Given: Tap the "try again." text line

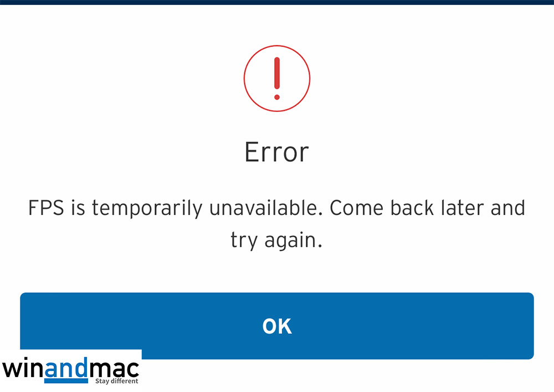Looking at the screenshot, I should pyautogui.click(x=276, y=241).
